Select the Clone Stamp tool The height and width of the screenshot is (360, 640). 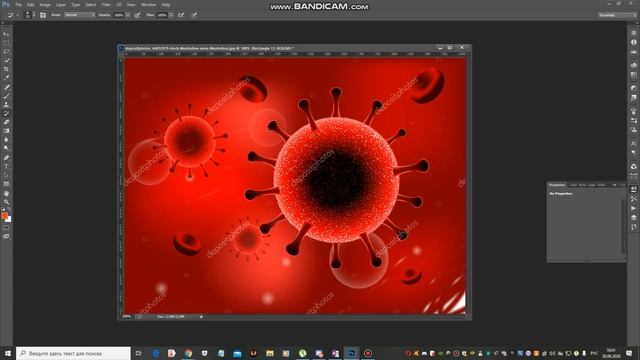pyautogui.click(x=6, y=104)
